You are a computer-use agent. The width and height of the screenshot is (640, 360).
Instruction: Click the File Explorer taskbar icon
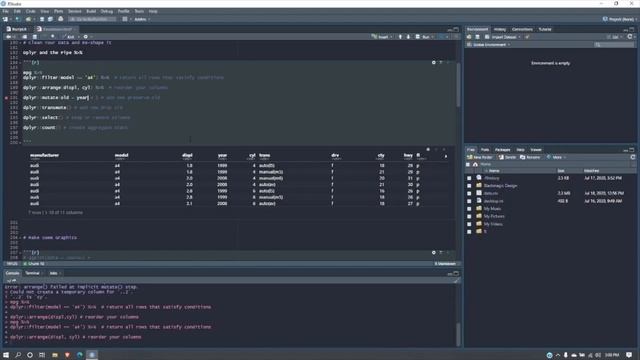coord(55,355)
